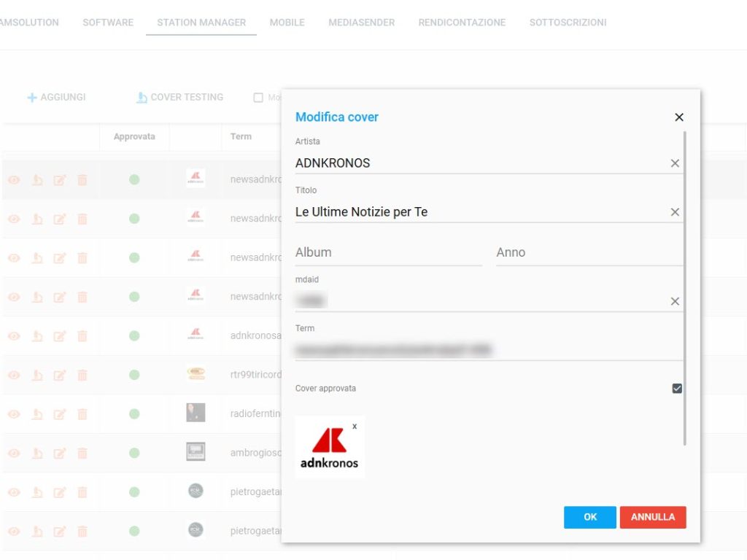This screenshot has height=560, width=747.
Task: Click the term text radioferntin
Action: click(x=255, y=414)
